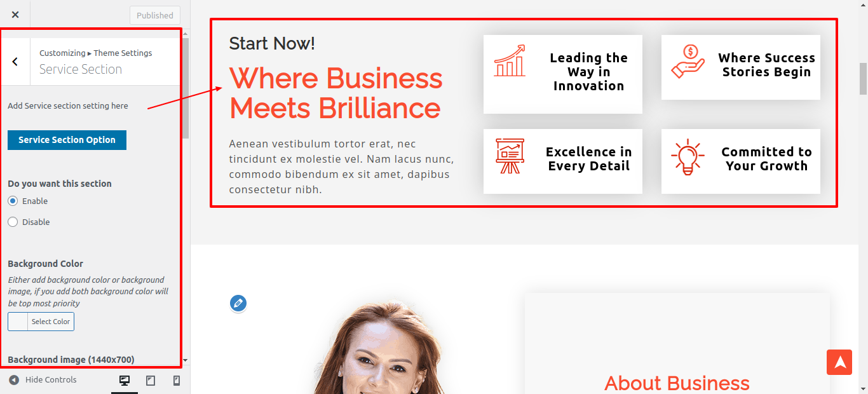Click the hand holding dollar coin icon

[x=688, y=62]
